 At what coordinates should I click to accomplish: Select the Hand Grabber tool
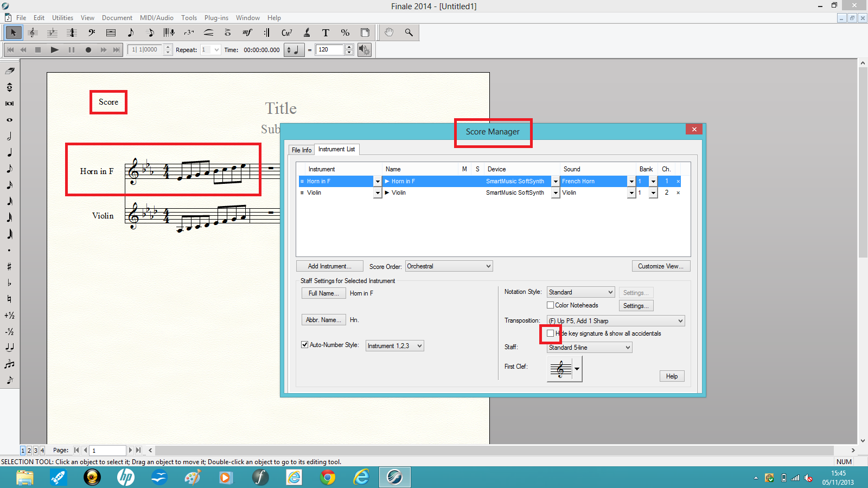pyautogui.click(x=389, y=33)
